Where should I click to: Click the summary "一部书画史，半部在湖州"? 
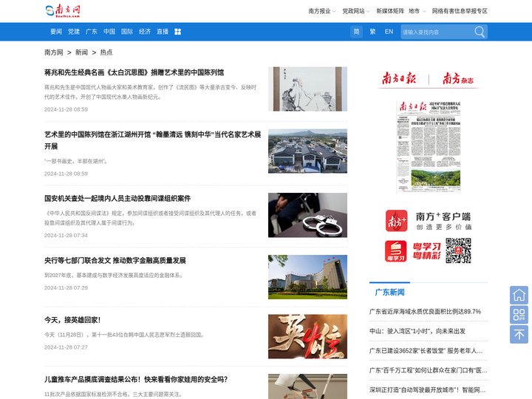[76, 161]
